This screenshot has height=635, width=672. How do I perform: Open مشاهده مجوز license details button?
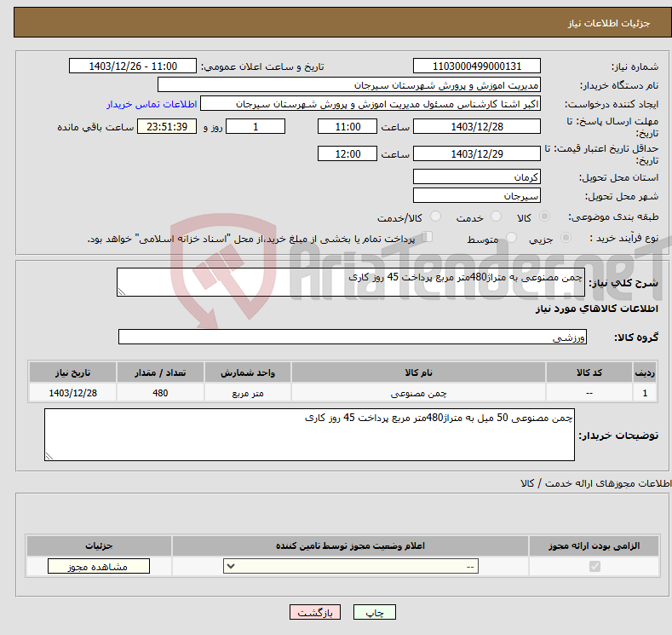99,567
